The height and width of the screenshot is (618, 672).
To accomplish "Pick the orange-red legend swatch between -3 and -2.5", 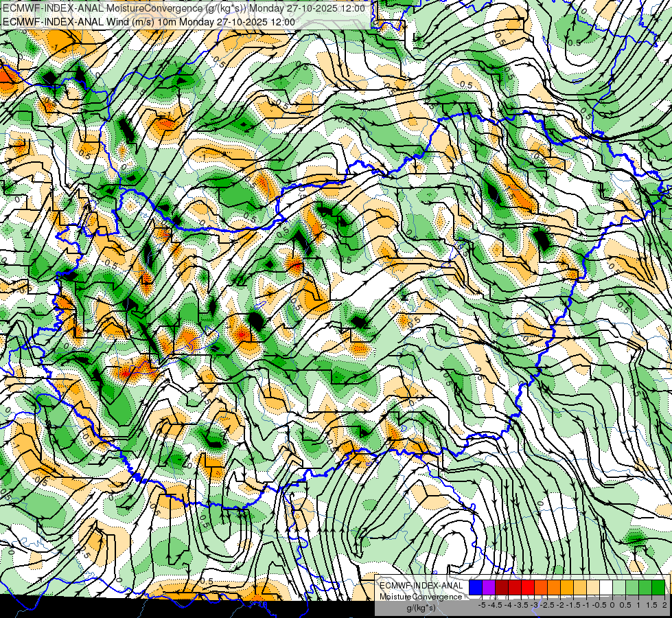I will (541, 587).
